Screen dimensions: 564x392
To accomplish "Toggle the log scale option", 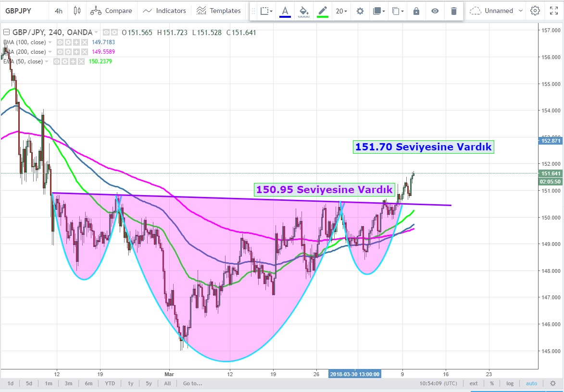I will coord(510,383).
